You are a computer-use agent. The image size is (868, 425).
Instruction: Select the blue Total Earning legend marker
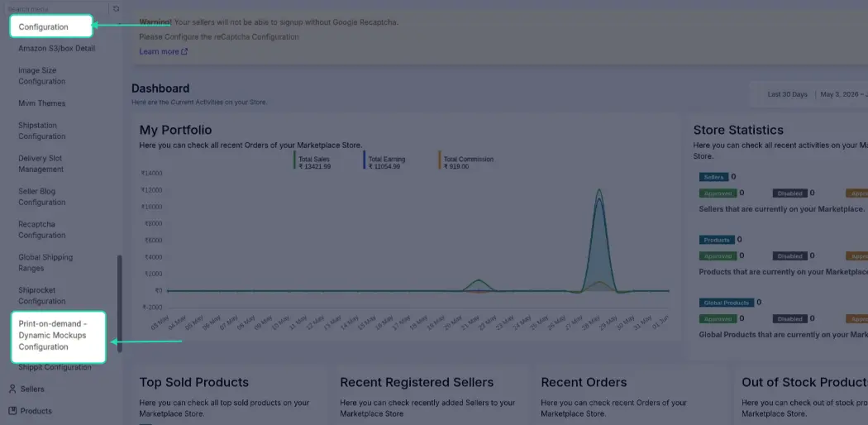click(x=365, y=160)
